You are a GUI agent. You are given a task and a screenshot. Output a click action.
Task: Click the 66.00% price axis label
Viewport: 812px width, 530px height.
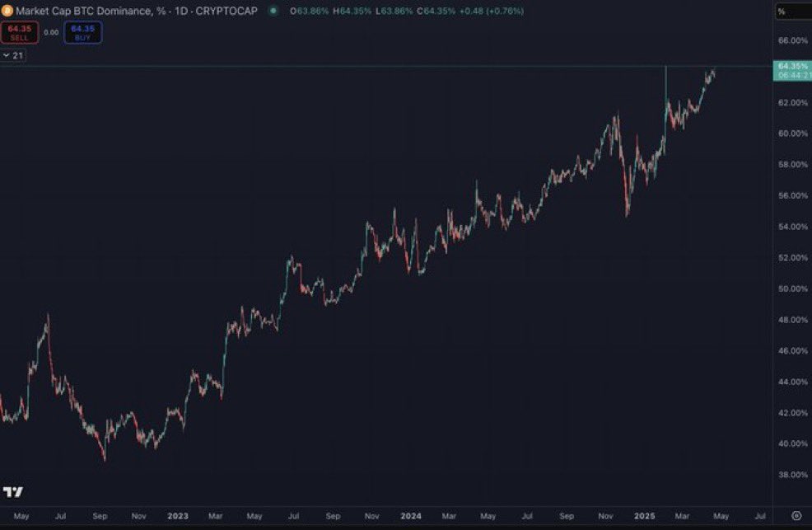click(x=792, y=40)
